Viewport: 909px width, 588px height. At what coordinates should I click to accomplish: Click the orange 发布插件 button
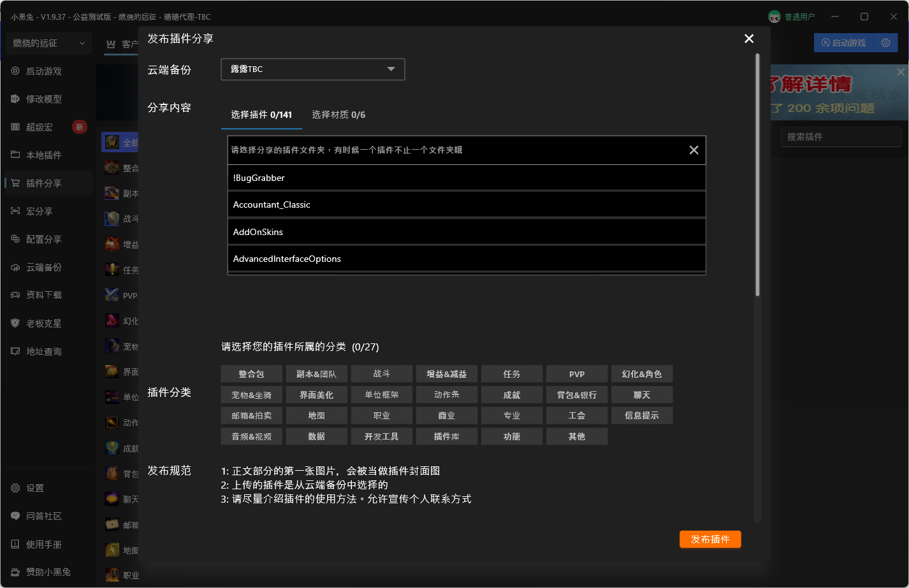[710, 540]
